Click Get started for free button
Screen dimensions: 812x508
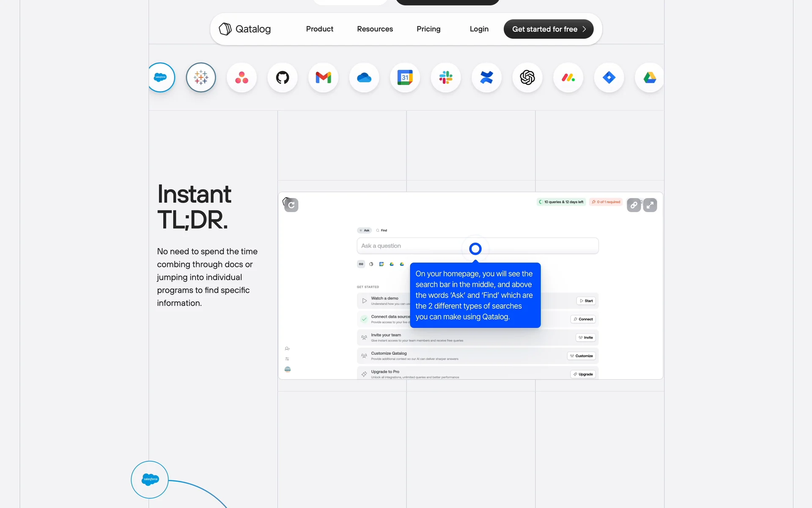coord(548,29)
